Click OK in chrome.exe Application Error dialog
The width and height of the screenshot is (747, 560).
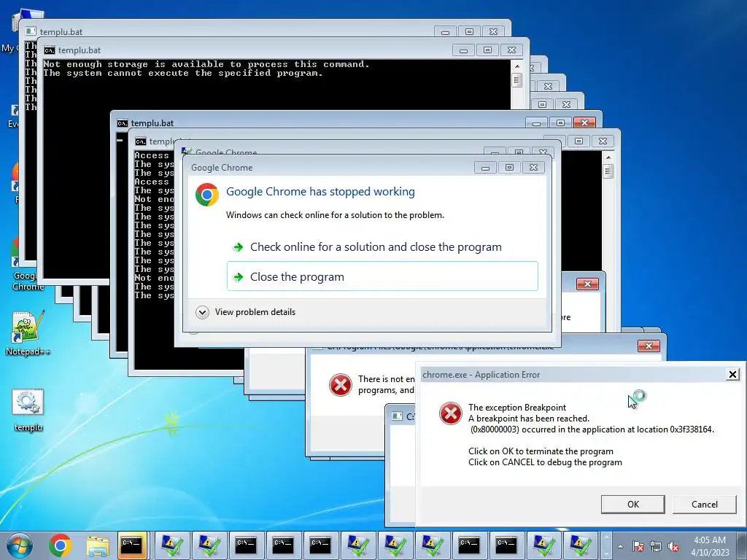coord(632,505)
